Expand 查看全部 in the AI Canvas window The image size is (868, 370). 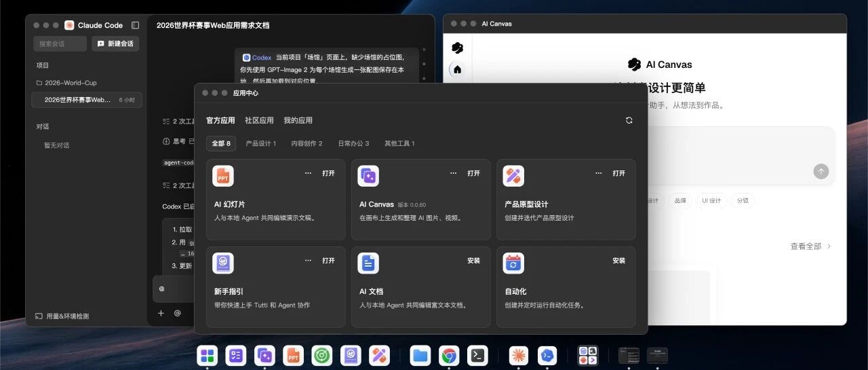810,246
